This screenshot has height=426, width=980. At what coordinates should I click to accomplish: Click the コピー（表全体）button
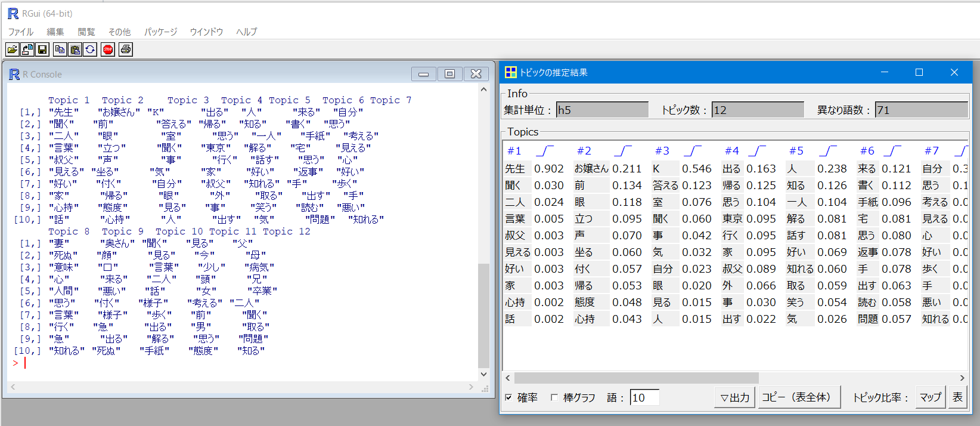pos(799,397)
